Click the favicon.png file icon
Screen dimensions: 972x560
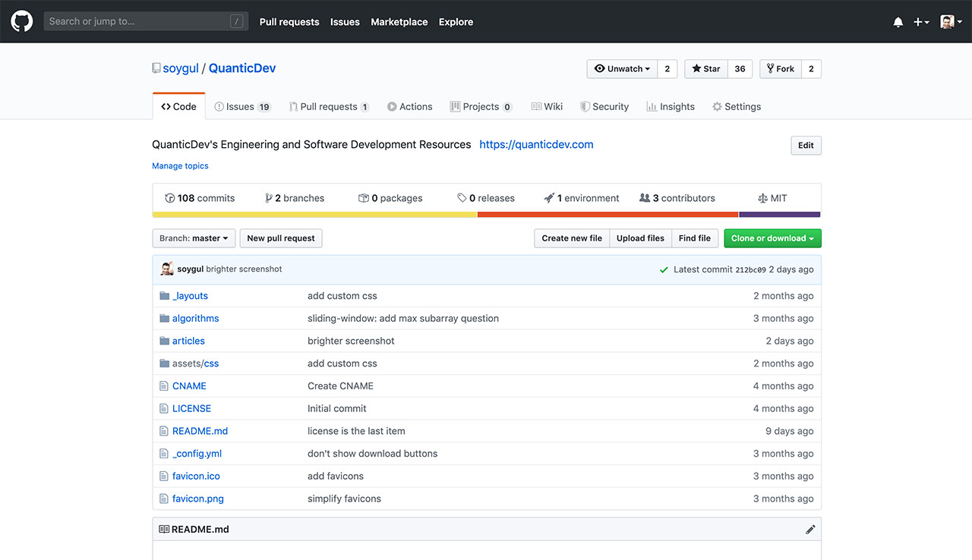164,499
